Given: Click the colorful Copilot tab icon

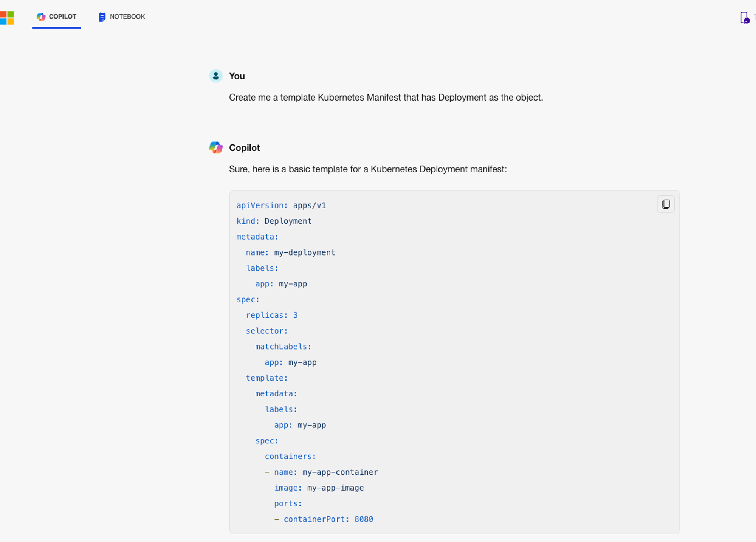Looking at the screenshot, I should (x=41, y=17).
